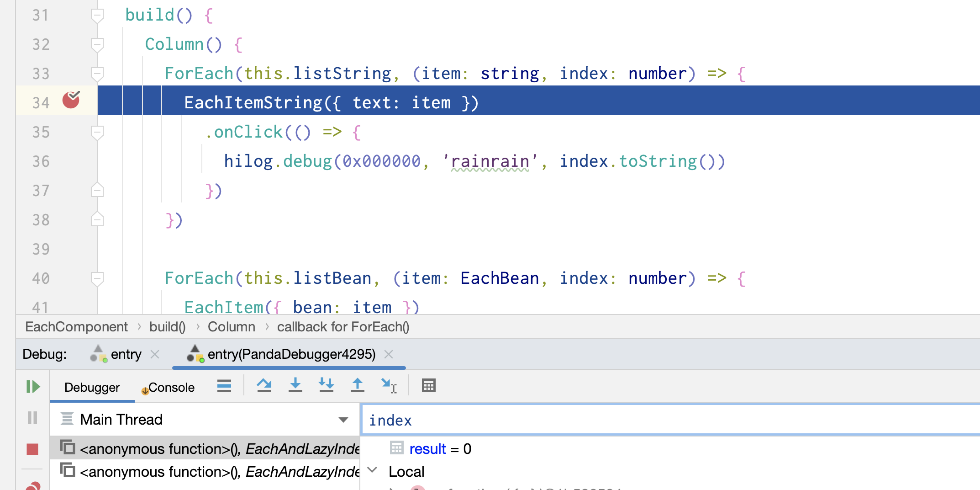The width and height of the screenshot is (980, 490).
Task: Select Column in the breadcrumb bar
Action: click(x=232, y=327)
